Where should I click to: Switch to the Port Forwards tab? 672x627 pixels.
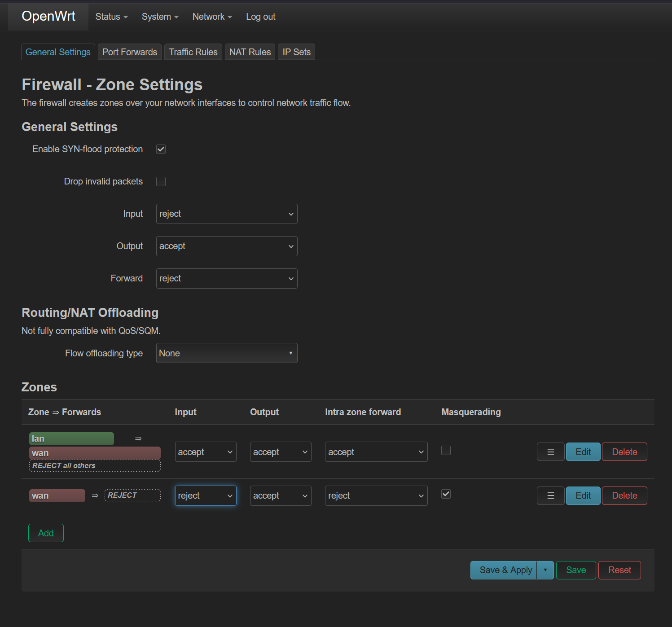click(130, 52)
